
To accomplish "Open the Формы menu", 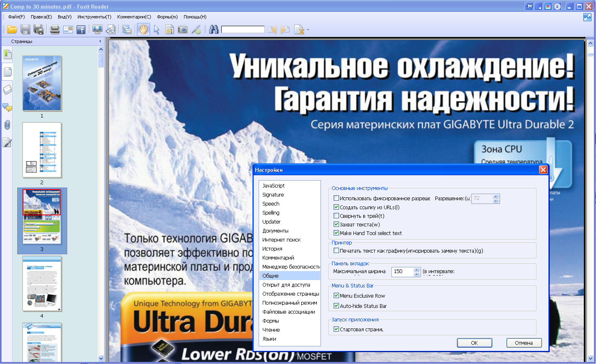I will (x=167, y=17).
